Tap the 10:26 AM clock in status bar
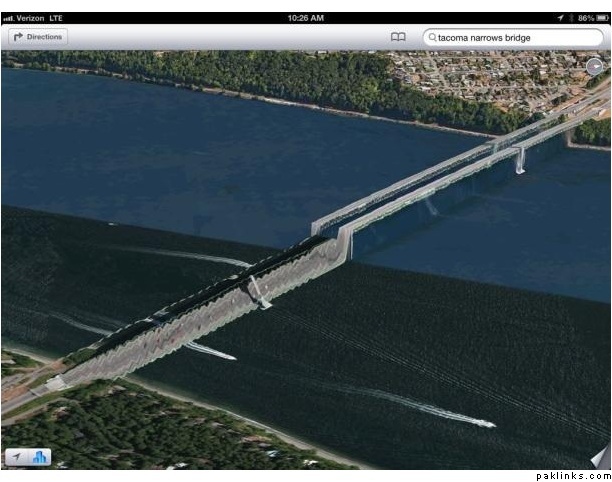The width and height of the screenshot is (612, 482). tap(305, 18)
